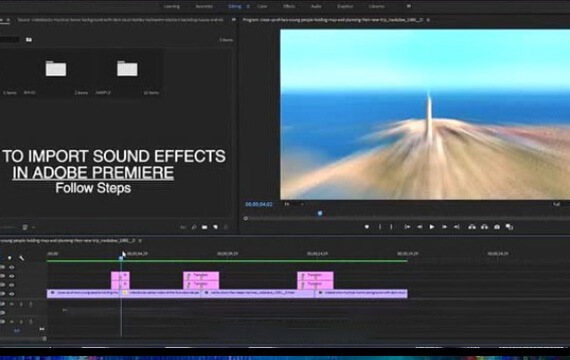Viewport: 570px width, 360px height.
Task: Select last lavender video clip on V1
Action: (x=361, y=293)
